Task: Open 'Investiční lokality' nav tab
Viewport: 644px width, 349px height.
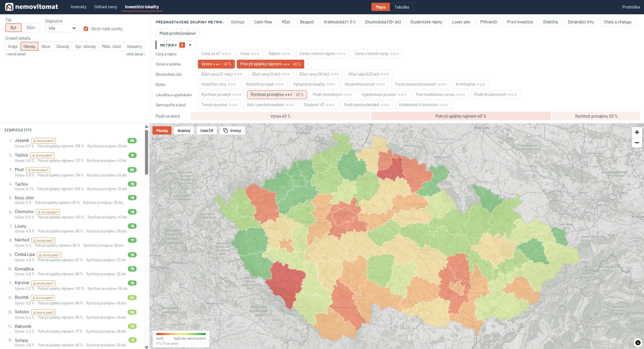Action: 142,7
